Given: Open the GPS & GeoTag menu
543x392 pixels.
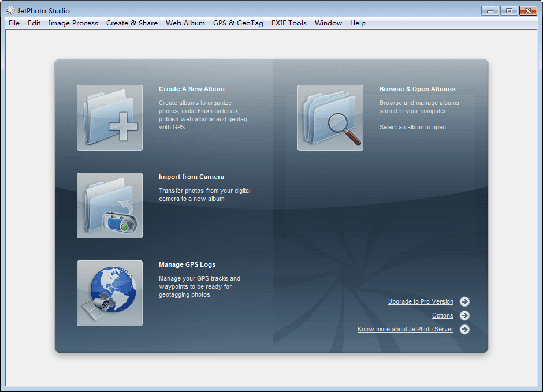Looking at the screenshot, I should pos(238,23).
